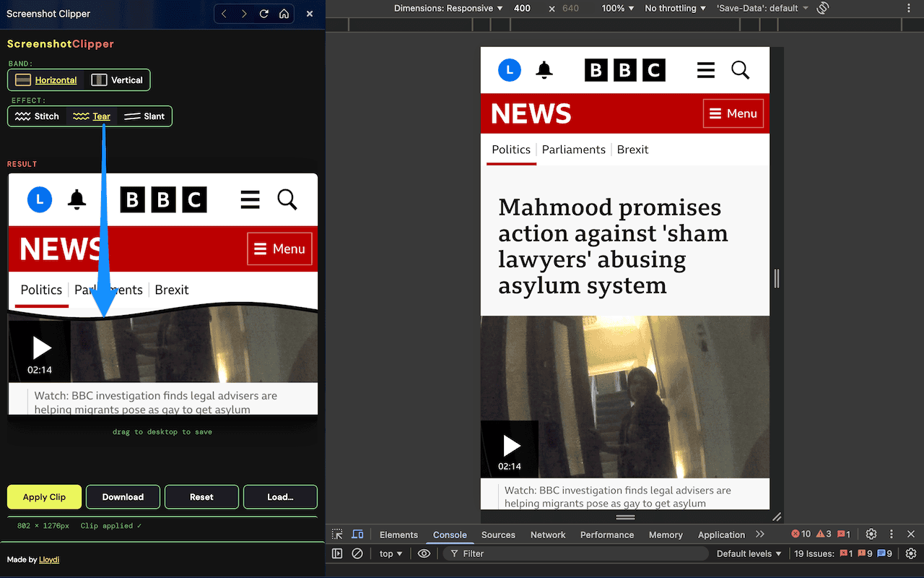The image size is (924, 578).
Task: Go to the side panel home icon
Action: 284,14
